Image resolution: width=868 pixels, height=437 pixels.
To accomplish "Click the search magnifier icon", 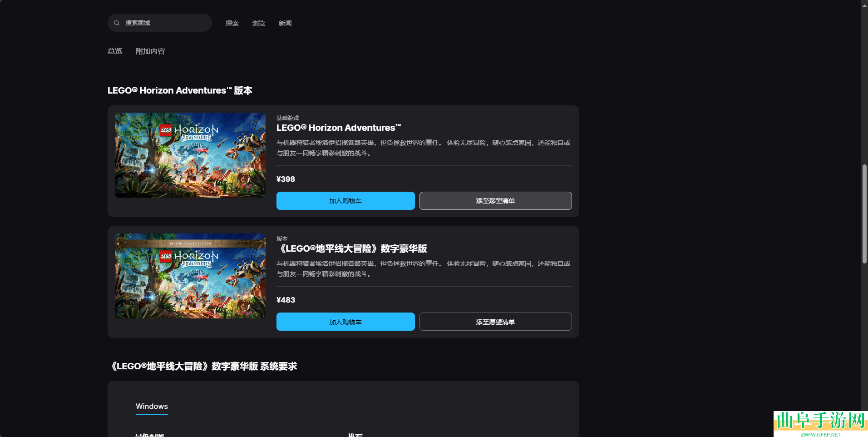I will pyautogui.click(x=117, y=23).
